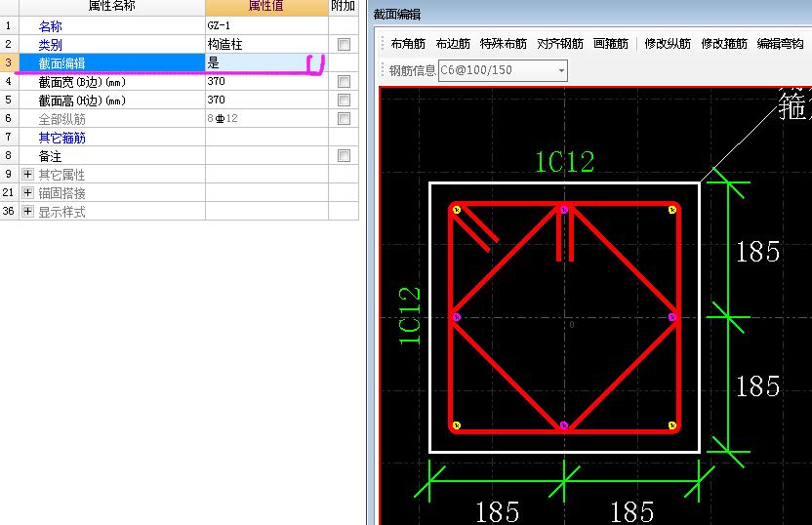The width and height of the screenshot is (812, 525).
Task: Expand the 显示样式 group
Action: [x=28, y=211]
